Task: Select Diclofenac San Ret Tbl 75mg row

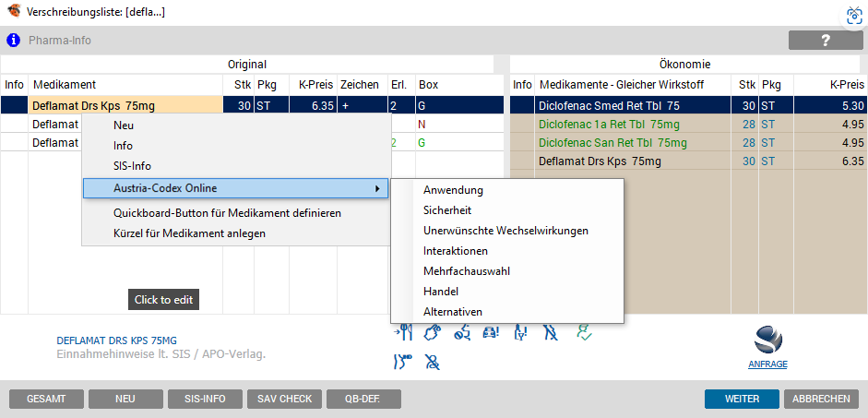Action: (x=687, y=143)
